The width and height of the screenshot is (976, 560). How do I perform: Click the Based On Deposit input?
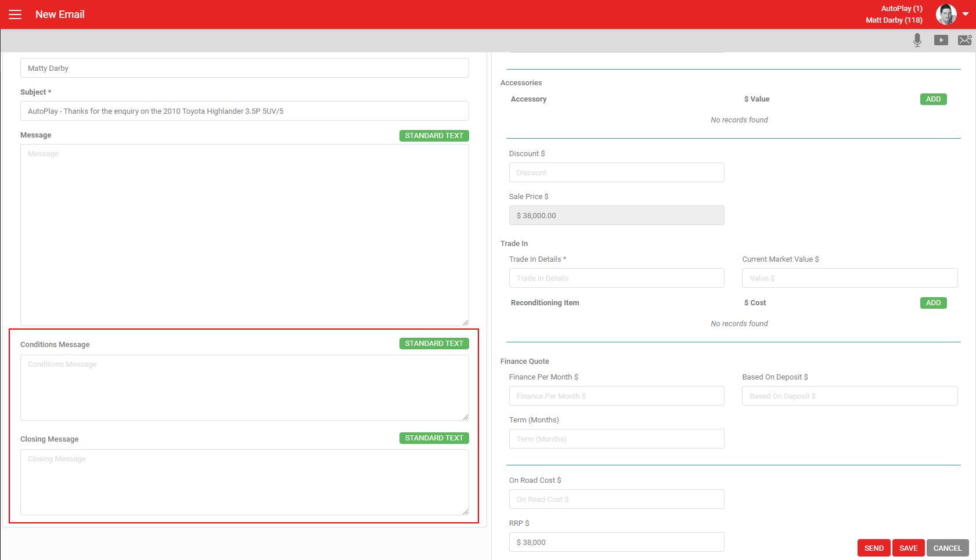(850, 396)
